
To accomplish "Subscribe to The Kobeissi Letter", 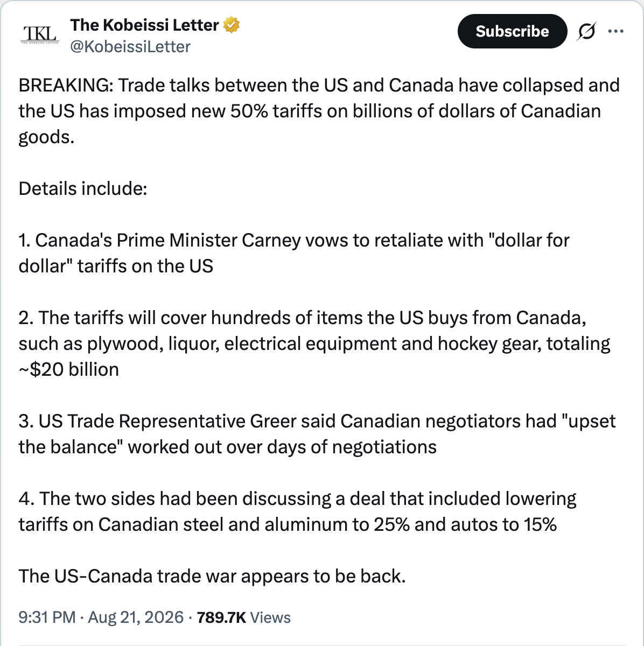I will pos(512,31).
